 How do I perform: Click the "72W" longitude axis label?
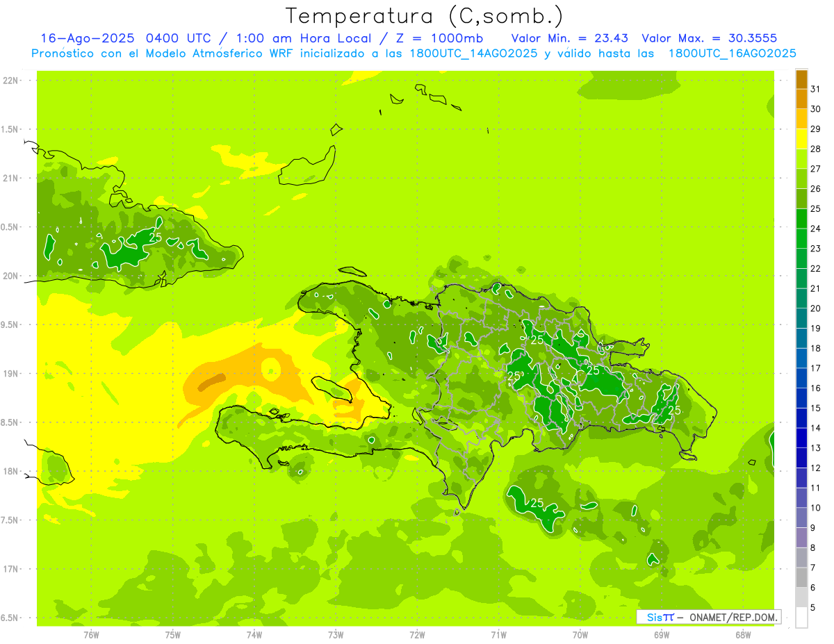click(417, 635)
